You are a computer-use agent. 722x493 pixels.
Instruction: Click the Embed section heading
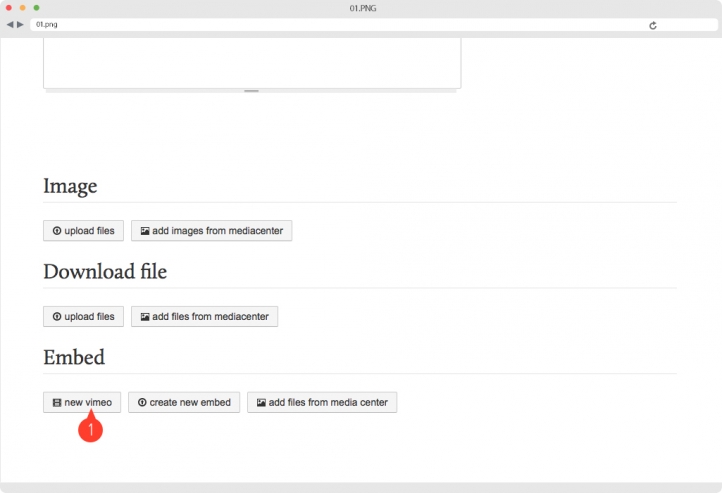tap(74, 357)
